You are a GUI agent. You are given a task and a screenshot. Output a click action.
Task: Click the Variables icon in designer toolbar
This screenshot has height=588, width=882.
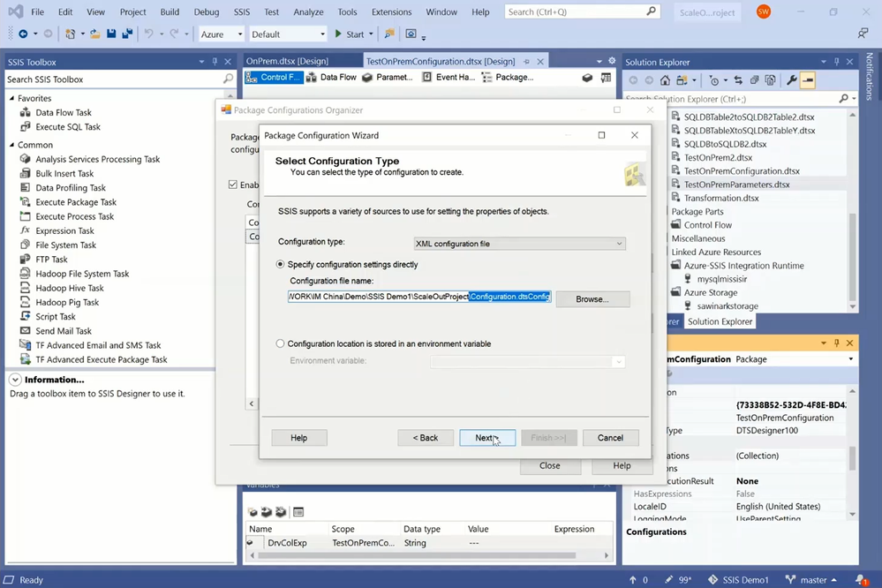[606, 78]
